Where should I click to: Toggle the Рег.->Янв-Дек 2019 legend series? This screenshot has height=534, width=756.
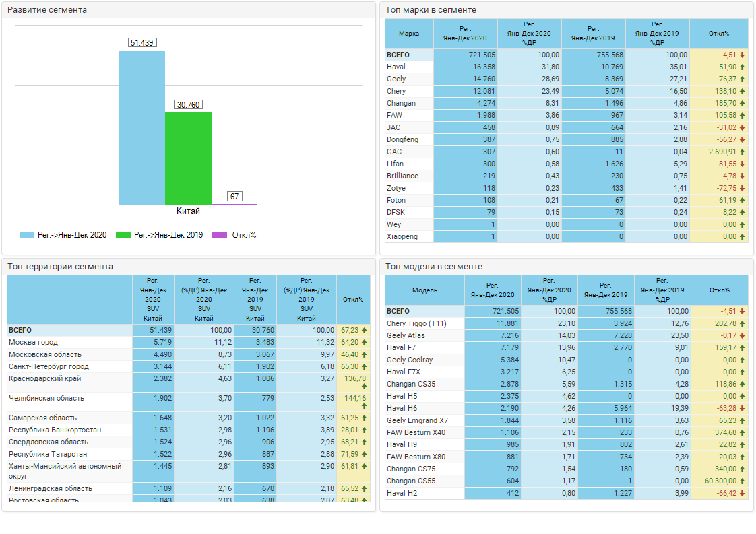point(159,235)
